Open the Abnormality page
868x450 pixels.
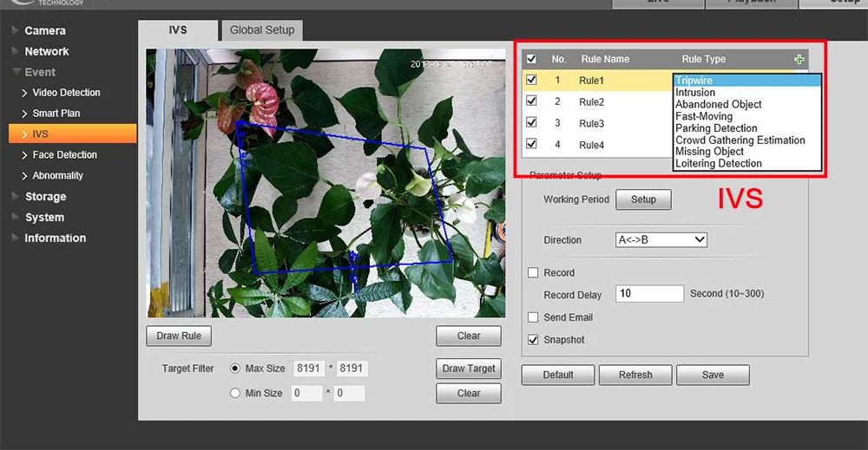coord(57,176)
